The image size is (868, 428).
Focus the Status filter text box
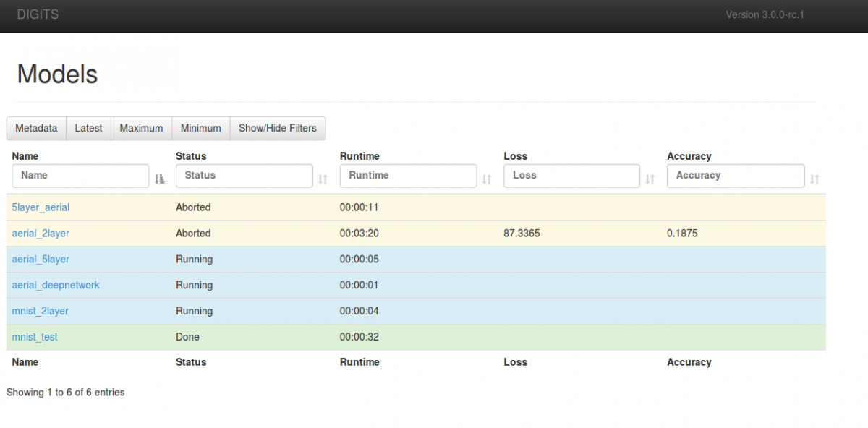coord(244,176)
